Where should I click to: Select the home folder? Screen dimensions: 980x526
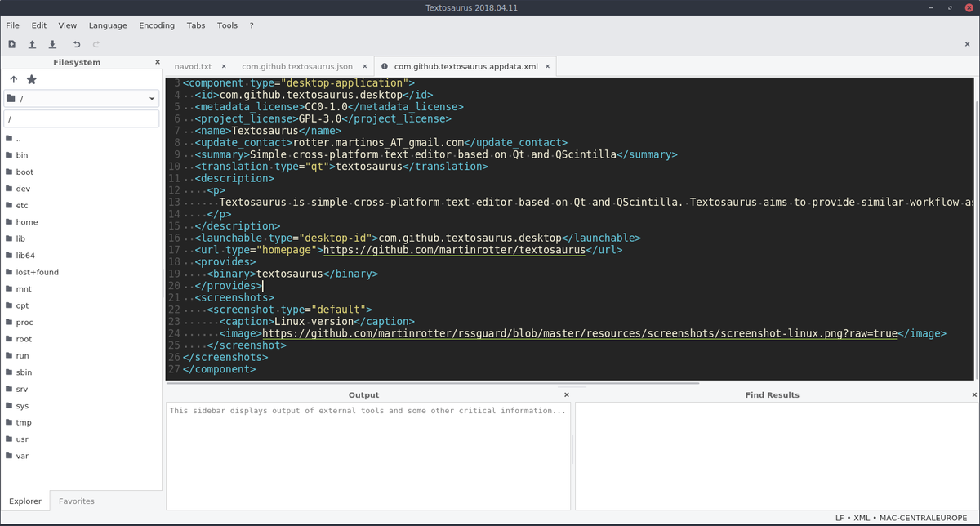(x=81, y=222)
